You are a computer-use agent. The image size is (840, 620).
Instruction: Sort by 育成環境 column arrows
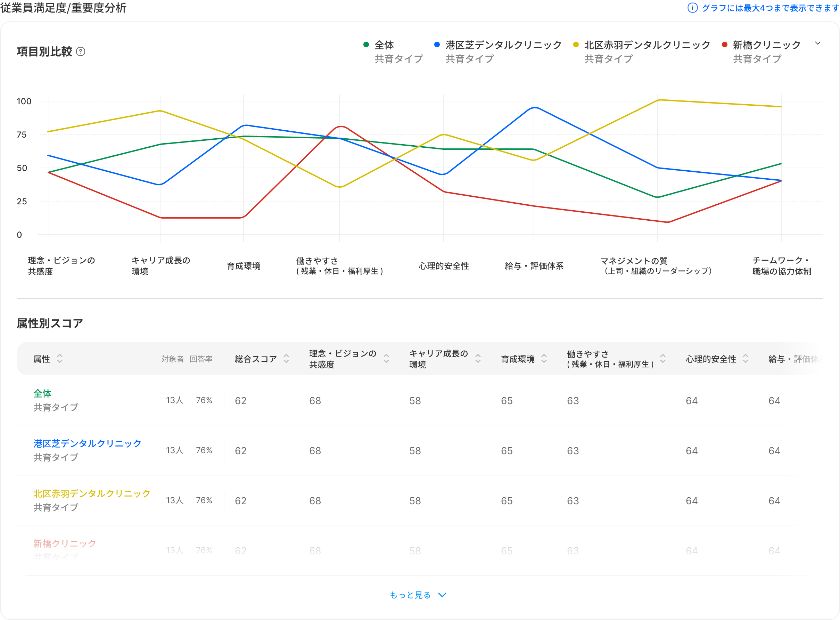point(544,358)
